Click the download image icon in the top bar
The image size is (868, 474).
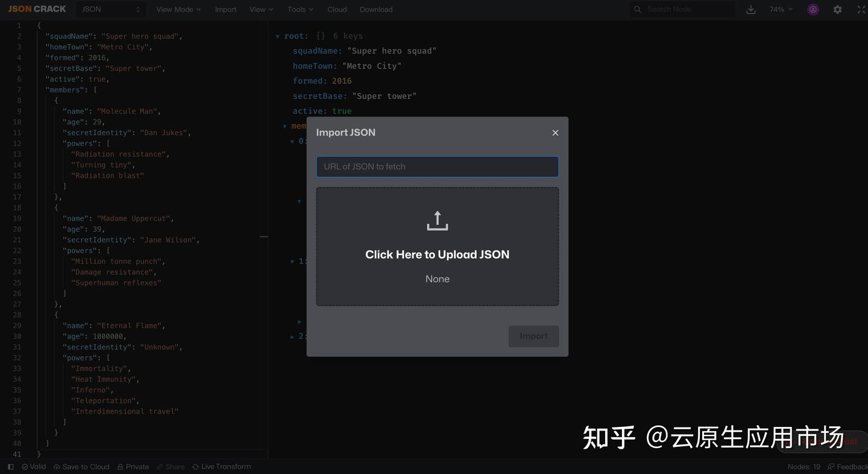[x=750, y=10]
